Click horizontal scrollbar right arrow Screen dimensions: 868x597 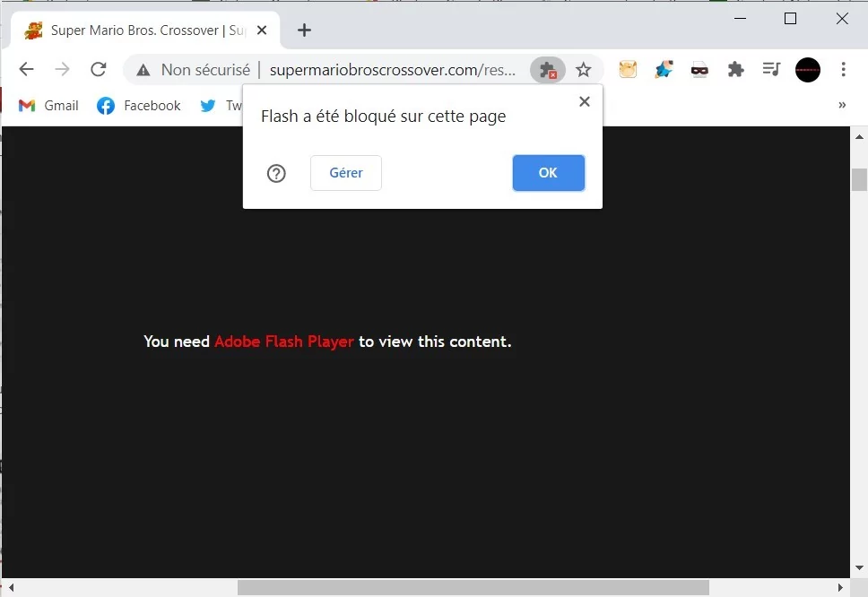840,587
